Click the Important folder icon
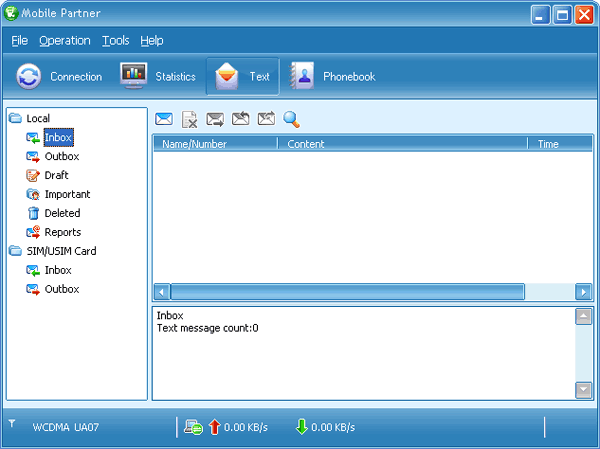The height and width of the screenshot is (449, 600). 33,194
